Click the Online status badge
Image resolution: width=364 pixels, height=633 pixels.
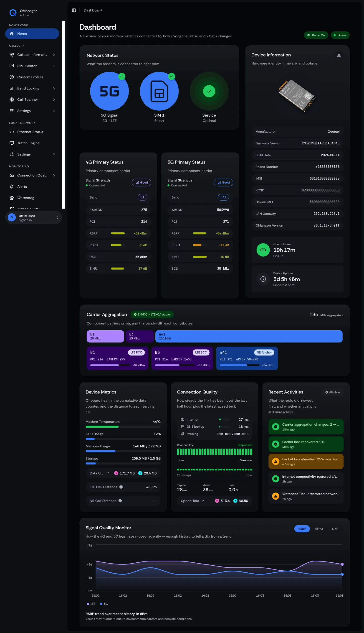[340, 35]
